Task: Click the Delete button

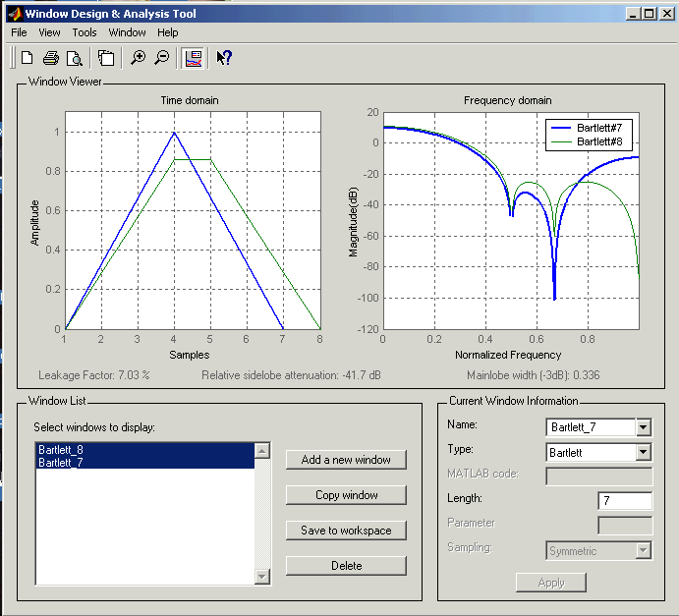Action: click(346, 566)
